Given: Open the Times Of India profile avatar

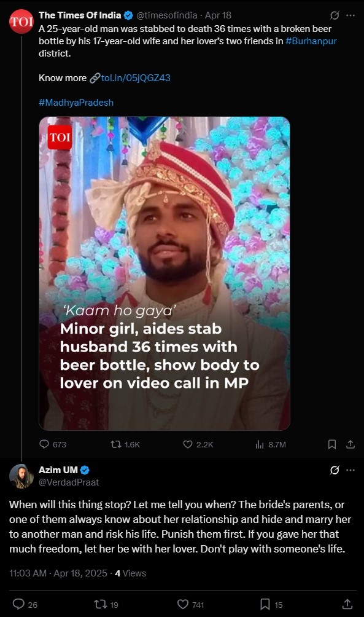Looking at the screenshot, I should pyautogui.click(x=21, y=22).
